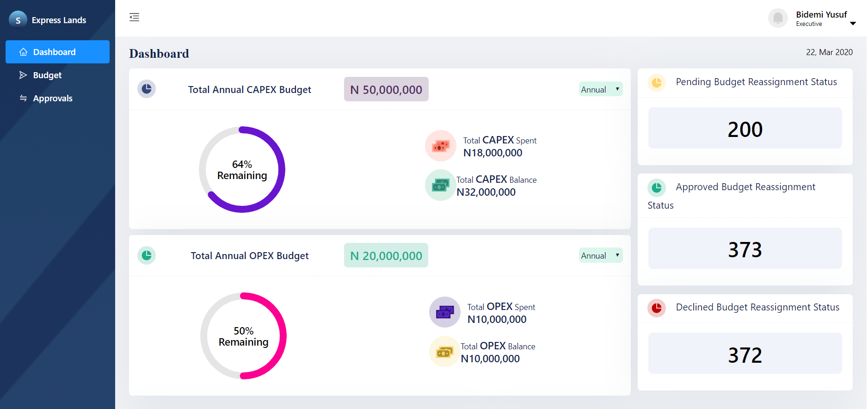Click the CAPEX budget pie-chart icon
Screen dimensions: 868x409
pyautogui.click(x=147, y=89)
